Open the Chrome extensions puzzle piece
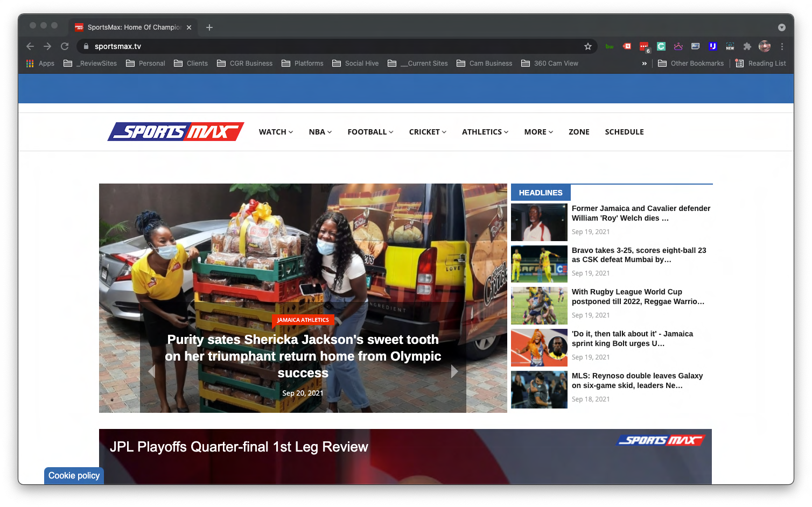This screenshot has width=812, height=507. point(747,46)
